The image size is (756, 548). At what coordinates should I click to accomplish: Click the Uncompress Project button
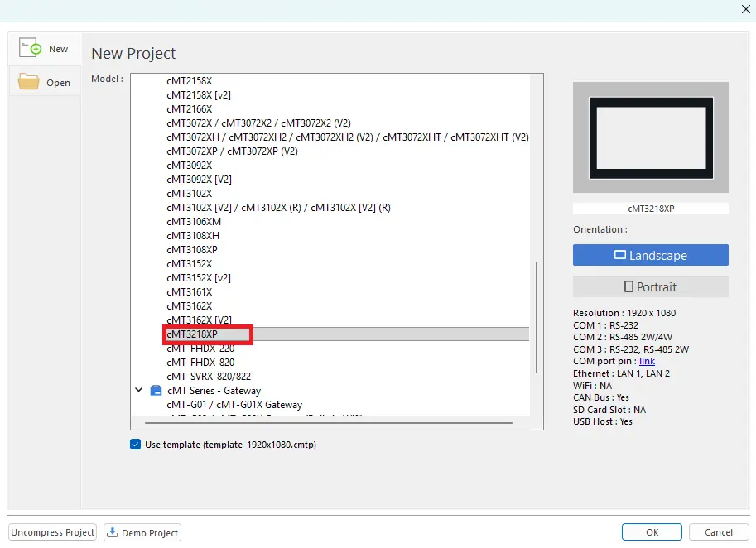point(51,532)
